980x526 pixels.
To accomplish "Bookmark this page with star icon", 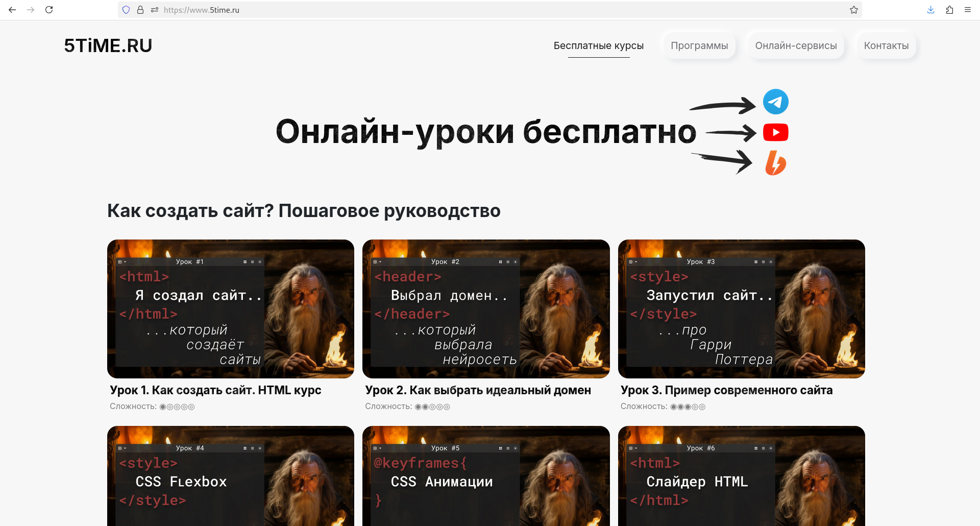I will coord(853,10).
